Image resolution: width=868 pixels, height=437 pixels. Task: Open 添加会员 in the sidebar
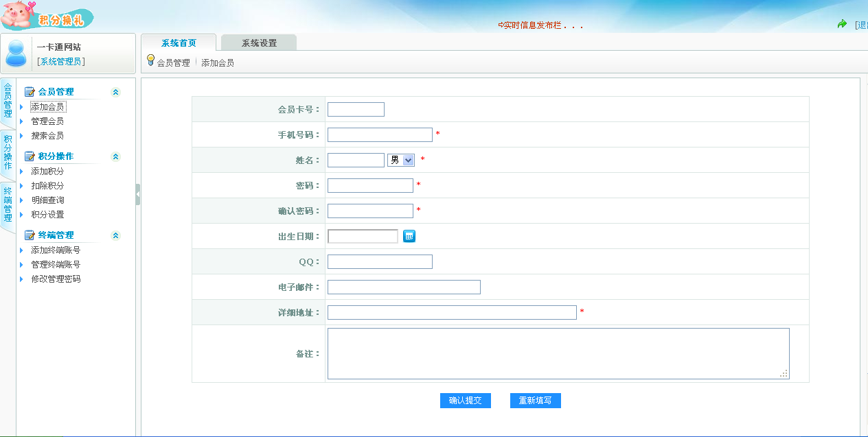pyautogui.click(x=48, y=107)
